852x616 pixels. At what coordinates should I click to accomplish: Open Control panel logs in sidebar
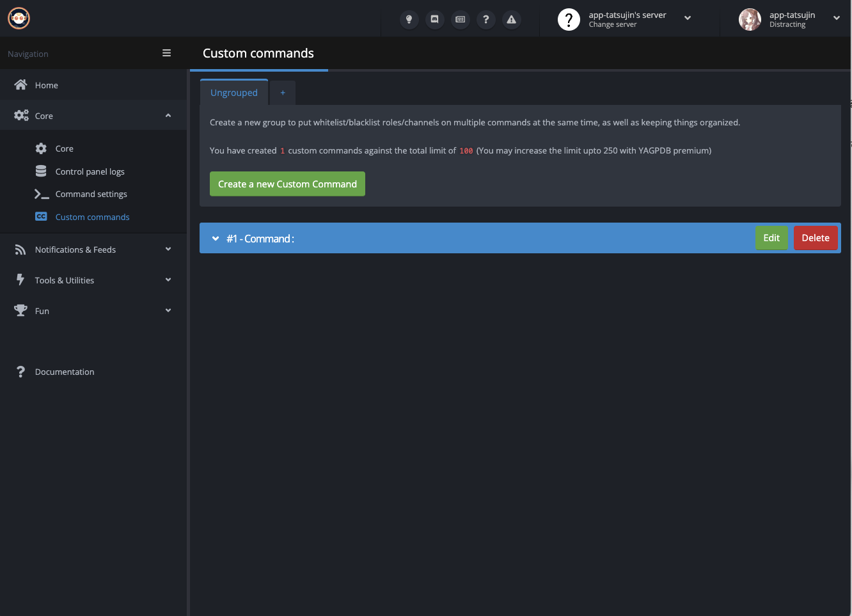click(x=90, y=171)
